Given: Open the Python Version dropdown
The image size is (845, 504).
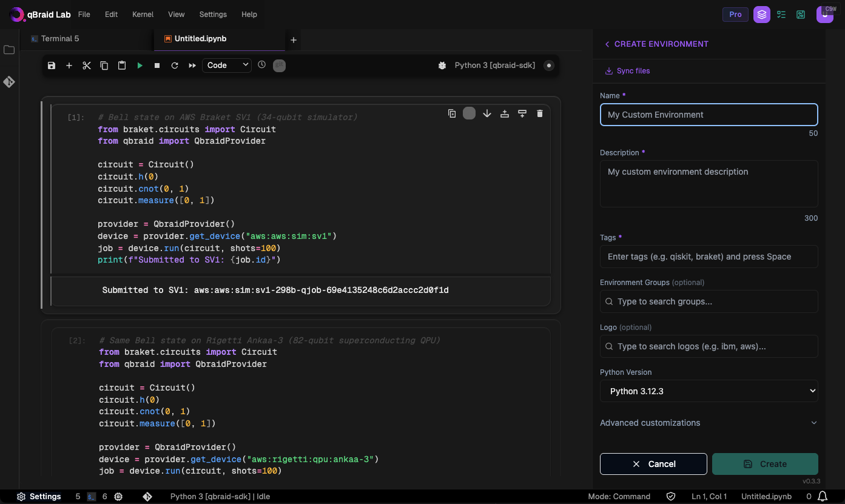Looking at the screenshot, I should [709, 391].
